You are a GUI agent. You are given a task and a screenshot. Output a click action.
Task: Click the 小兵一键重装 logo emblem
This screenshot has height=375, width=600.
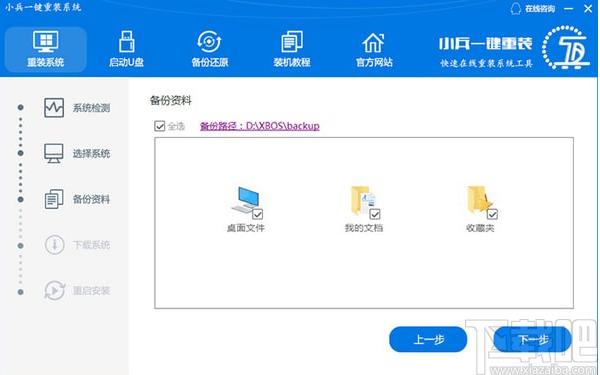[x=566, y=47]
